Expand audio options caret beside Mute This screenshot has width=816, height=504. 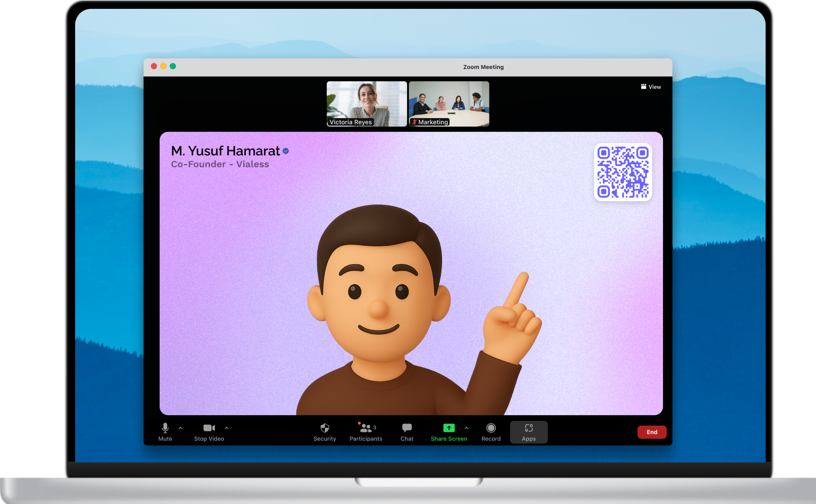(x=180, y=428)
